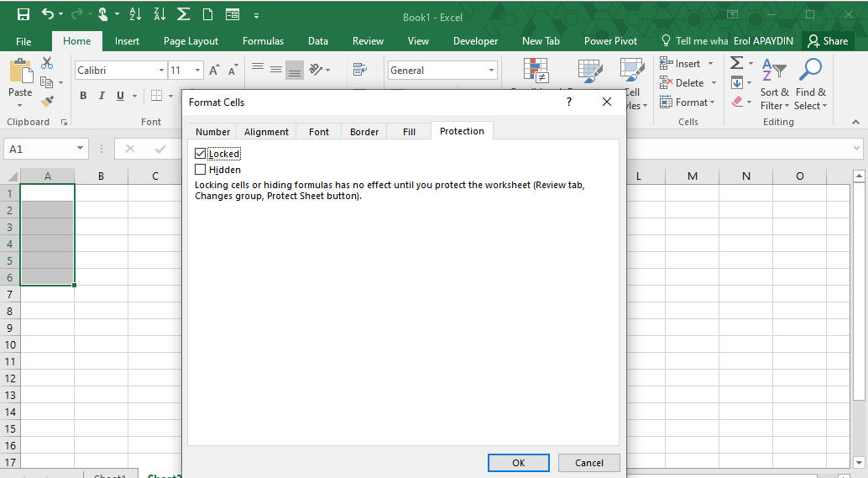Select column A header
The image size is (868, 478).
(48, 176)
